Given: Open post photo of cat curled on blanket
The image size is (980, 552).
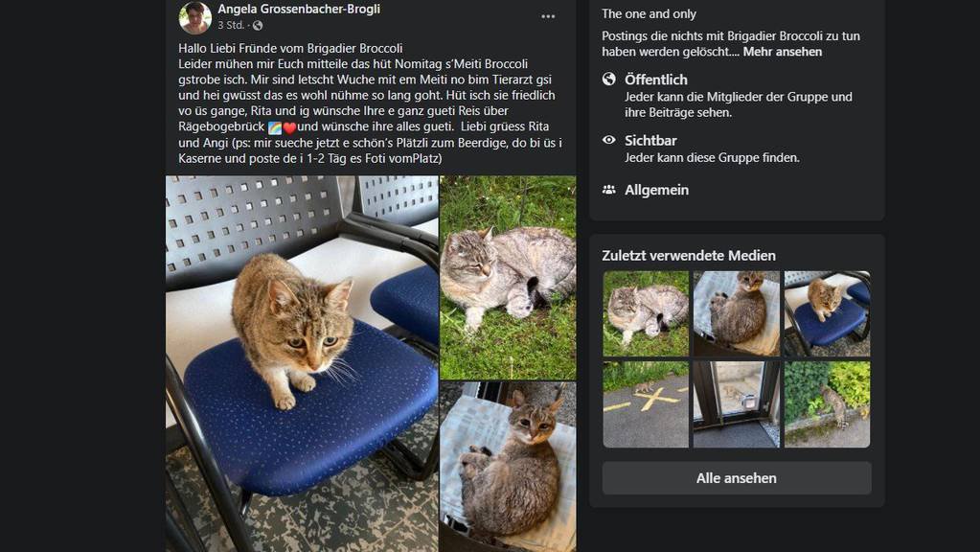Looking at the screenshot, I should click(x=508, y=467).
